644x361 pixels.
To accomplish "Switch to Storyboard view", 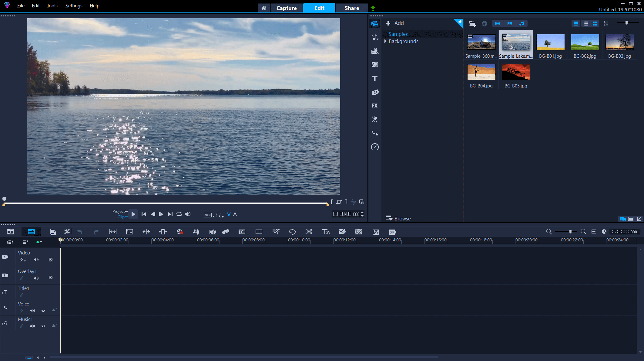I will pos(10,232).
